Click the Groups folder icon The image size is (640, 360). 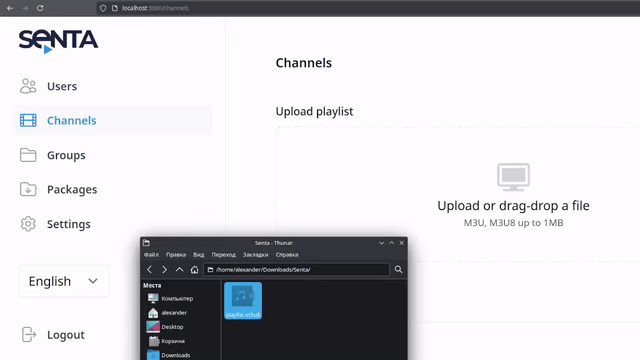pos(28,155)
